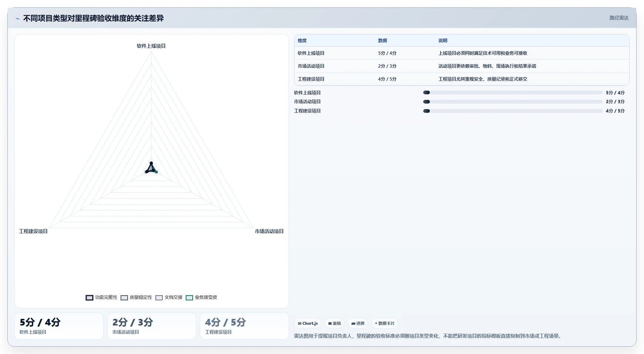Click the 2分 / 3分 table data cell
Screen dimensions: 644x354
click(387, 66)
